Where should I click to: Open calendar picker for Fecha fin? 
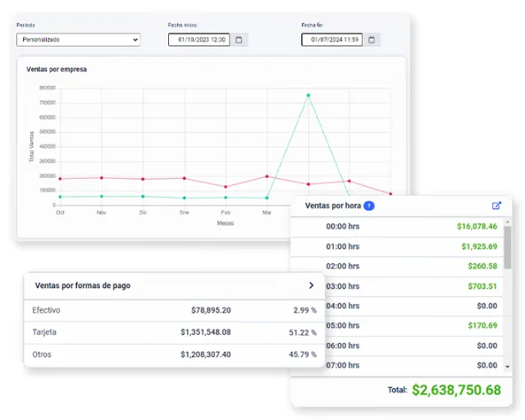[x=372, y=39]
